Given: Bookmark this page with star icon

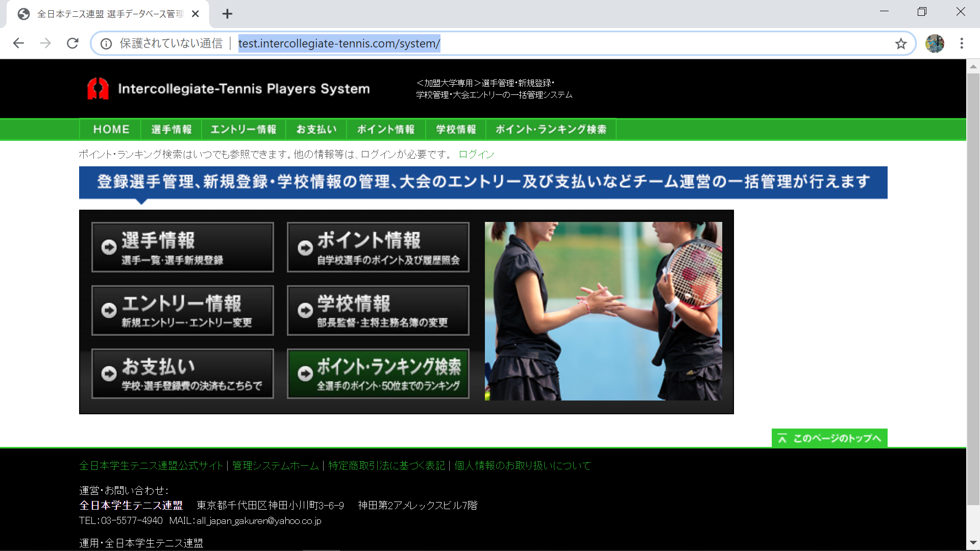Looking at the screenshot, I should (x=901, y=44).
